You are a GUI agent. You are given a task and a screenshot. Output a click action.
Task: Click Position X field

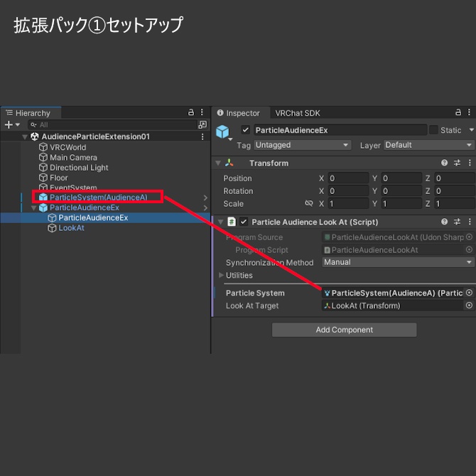pyautogui.click(x=348, y=178)
